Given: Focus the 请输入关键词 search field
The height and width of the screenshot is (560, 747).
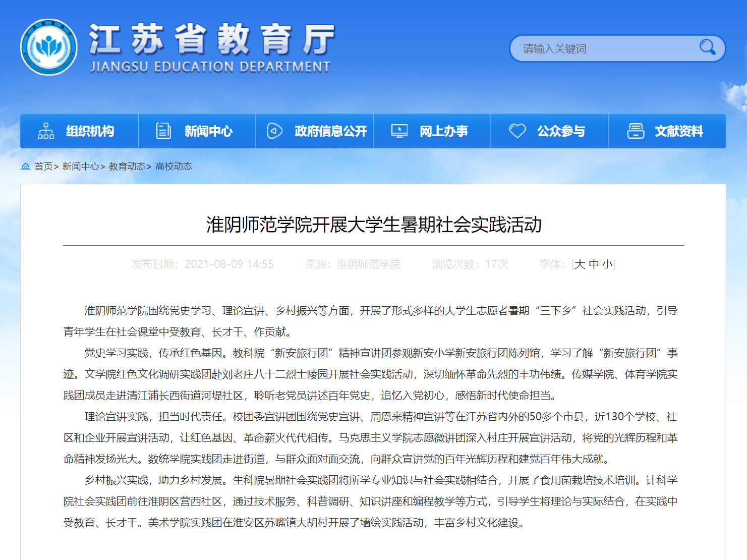Looking at the screenshot, I should tap(617, 48).
